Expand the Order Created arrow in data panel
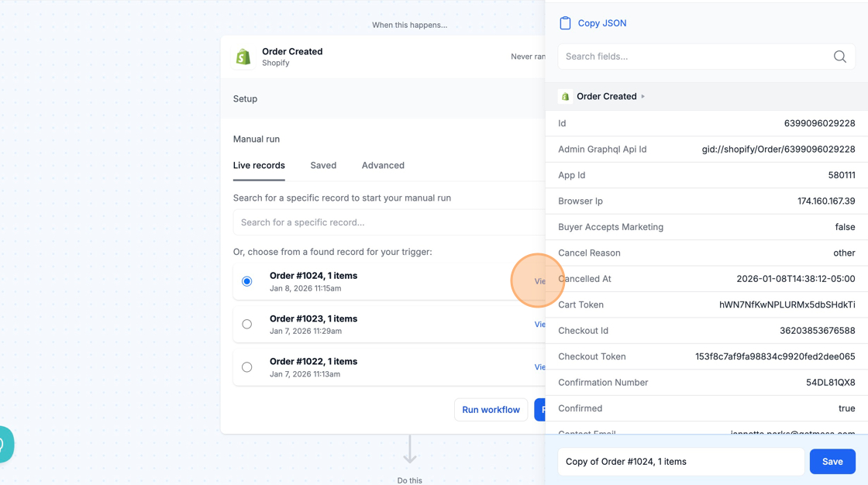 (643, 97)
